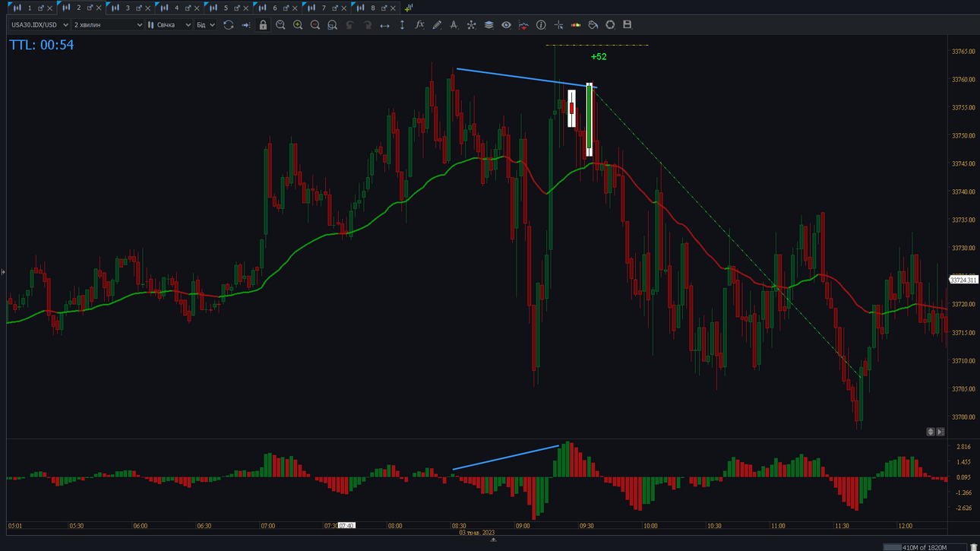Expand the Бід price side dropdown

click(x=206, y=25)
